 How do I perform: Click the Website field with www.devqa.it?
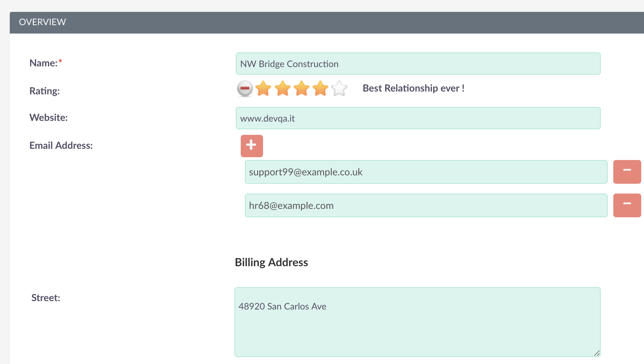coord(418,118)
